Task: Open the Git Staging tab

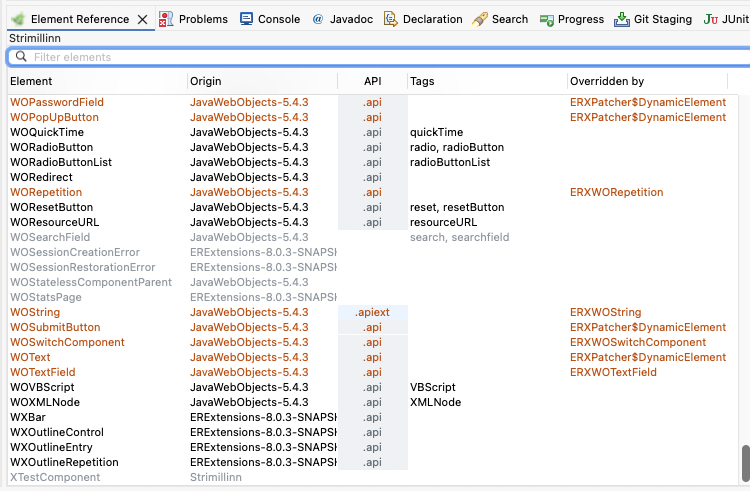Action: (x=653, y=19)
